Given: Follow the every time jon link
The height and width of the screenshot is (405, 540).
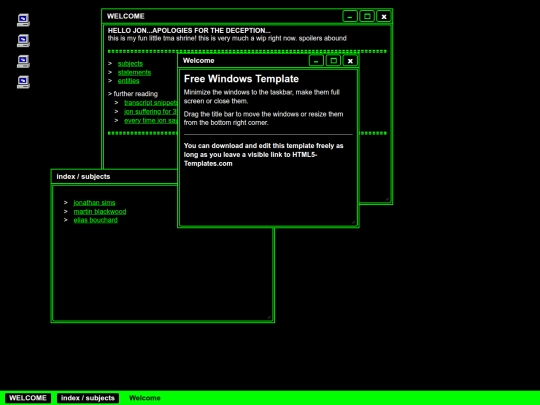Looking at the screenshot, I should click(150, 121).
